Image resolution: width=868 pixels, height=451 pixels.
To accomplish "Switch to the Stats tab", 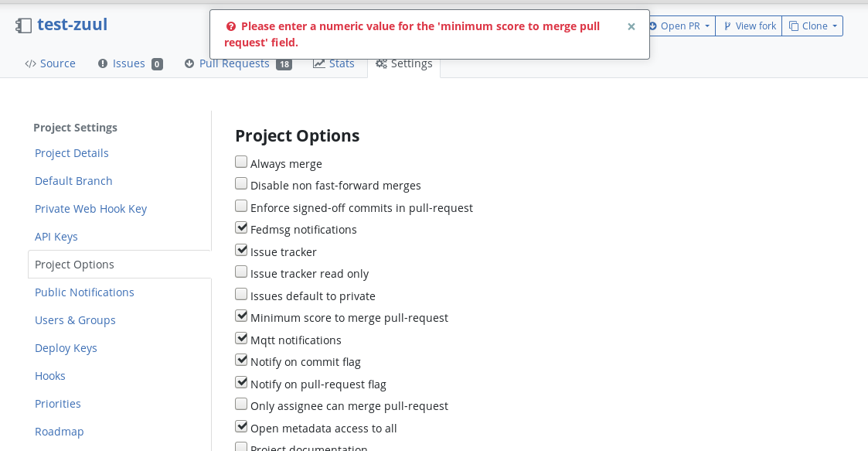I will pyautogui.click(x=334, y=63).
